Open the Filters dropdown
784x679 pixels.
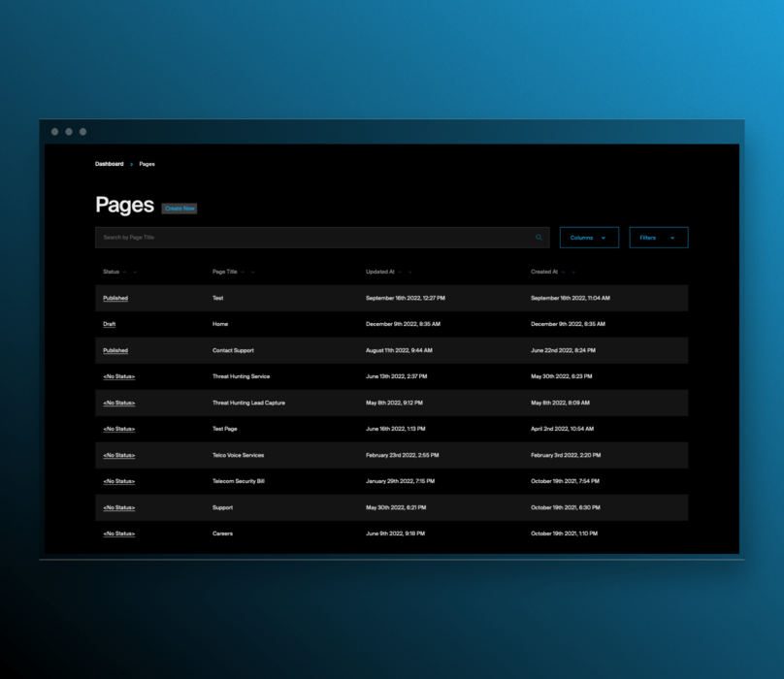click(659, 238)
